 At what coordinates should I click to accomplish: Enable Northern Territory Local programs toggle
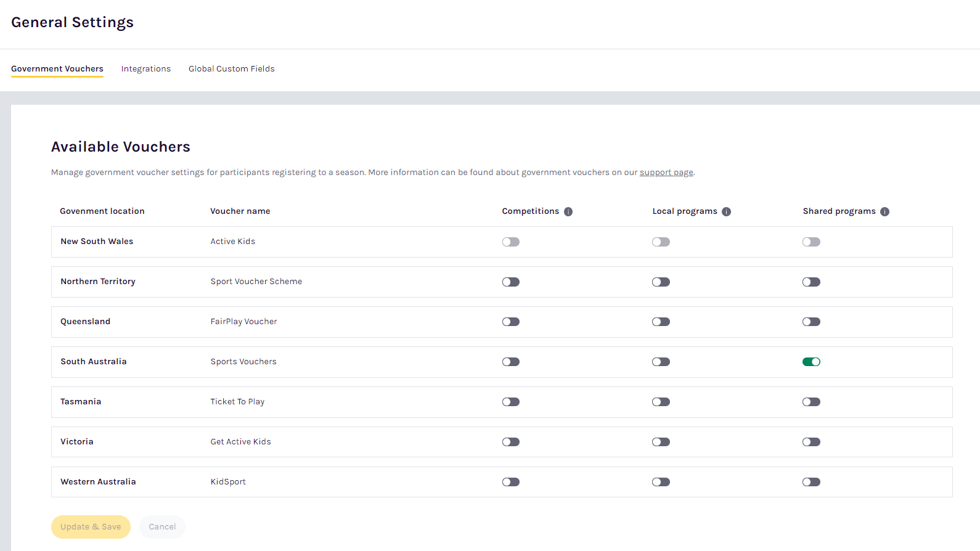coord(661,282)
